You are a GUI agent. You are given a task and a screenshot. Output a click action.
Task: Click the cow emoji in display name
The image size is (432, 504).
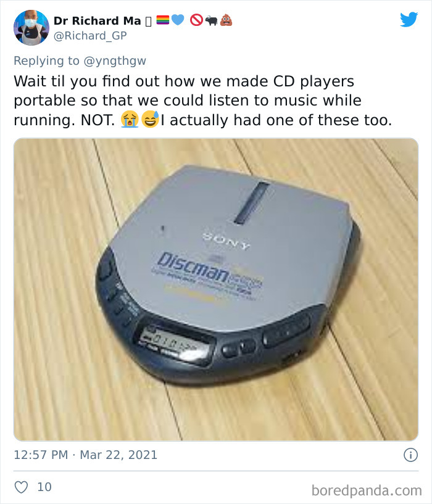(x=211, y=21)
